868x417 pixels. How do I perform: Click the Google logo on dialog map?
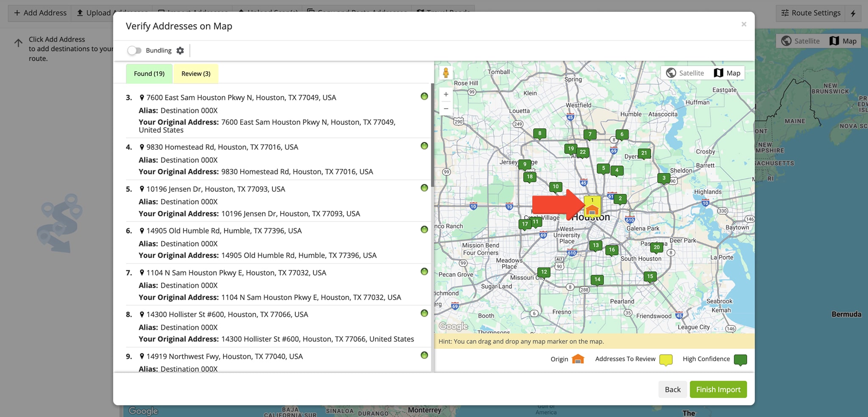coord(453,326)
